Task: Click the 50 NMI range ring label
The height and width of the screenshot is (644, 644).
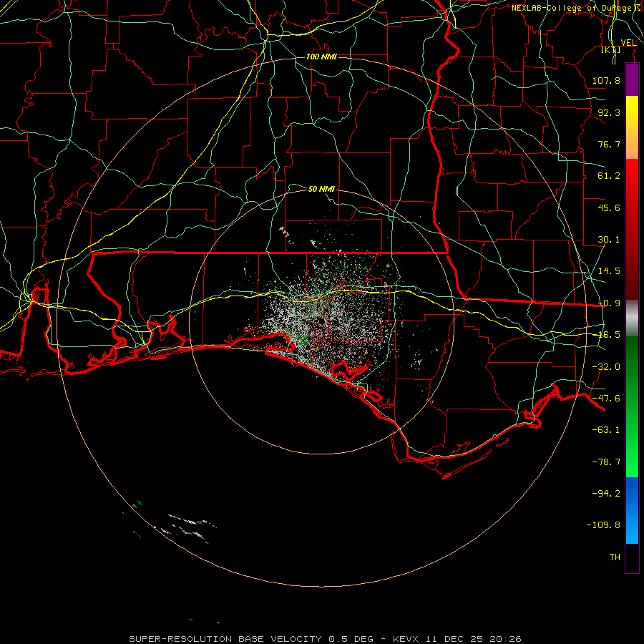Action: (x=321, y=189)
